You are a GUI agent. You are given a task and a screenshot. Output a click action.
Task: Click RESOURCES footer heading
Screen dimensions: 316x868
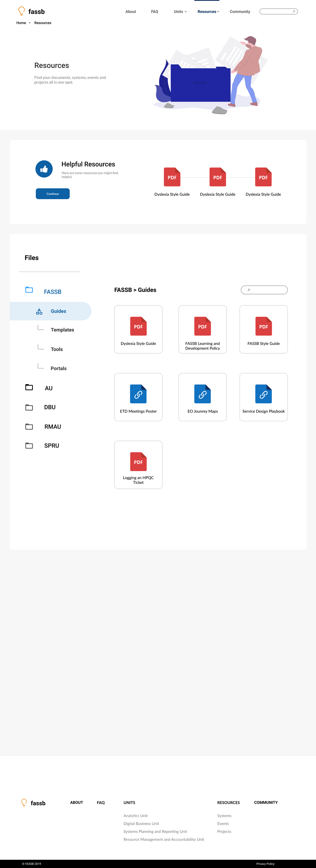(x=228, y=803)
